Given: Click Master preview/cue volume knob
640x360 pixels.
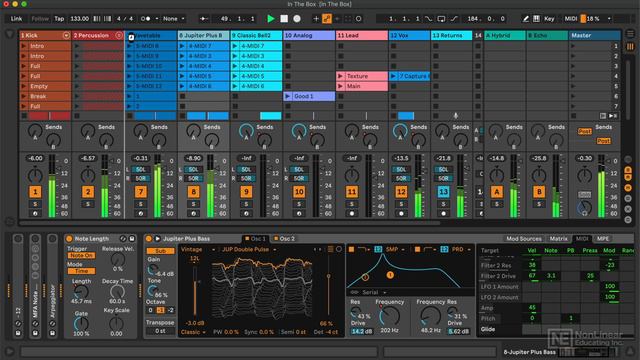Looking at the screenshot, I should click(584, 209).
